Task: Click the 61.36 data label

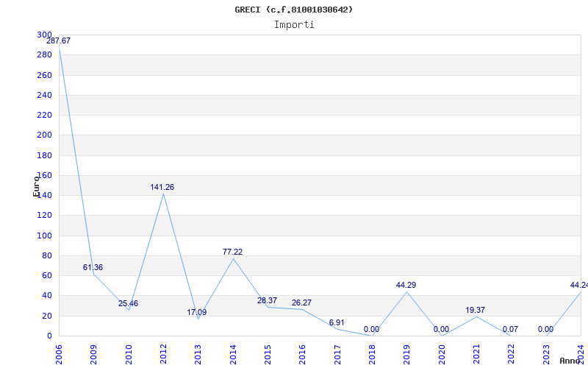Action: tap(93, 268)
